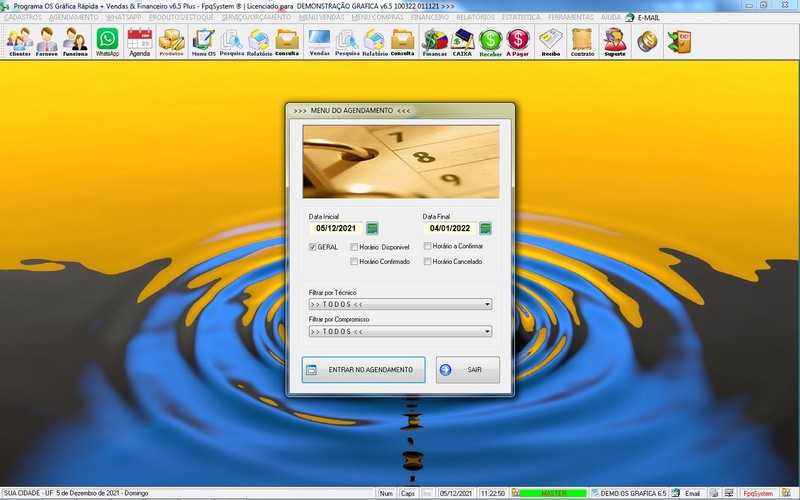Open calendar picker for Data Inicial

[372, 228]
